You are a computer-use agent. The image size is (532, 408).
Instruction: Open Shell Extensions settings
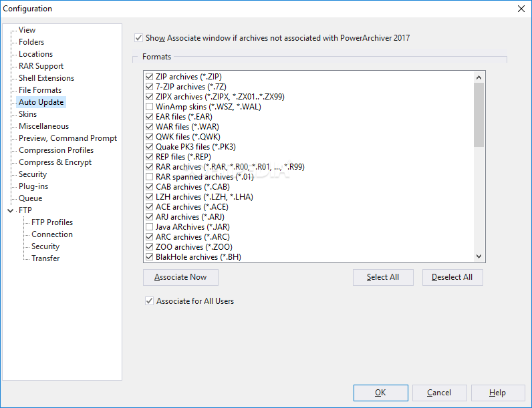(46, 78)
